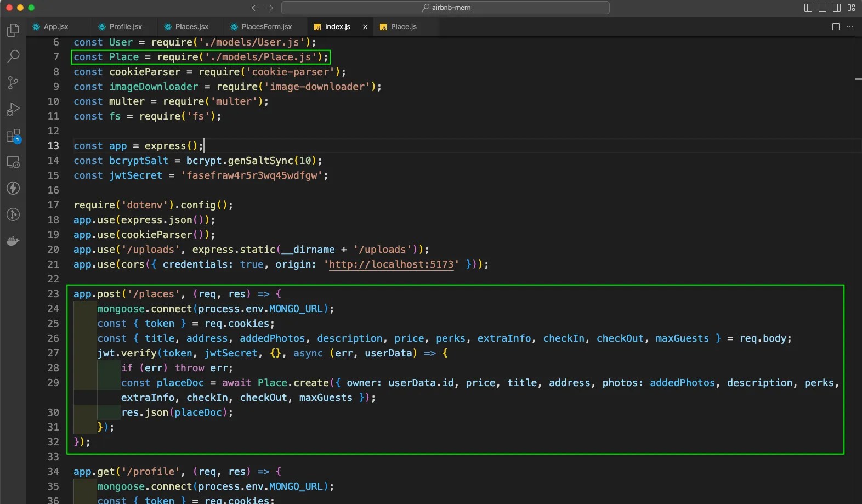Click 'express.json()' on line 18
The image size is (862, 504).
pos(162,220)
